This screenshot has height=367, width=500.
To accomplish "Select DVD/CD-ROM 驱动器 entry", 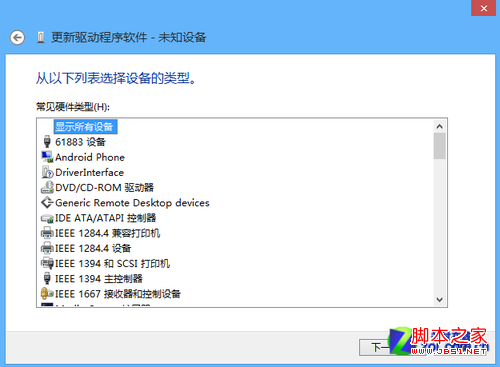I will (x=104, y=188).
